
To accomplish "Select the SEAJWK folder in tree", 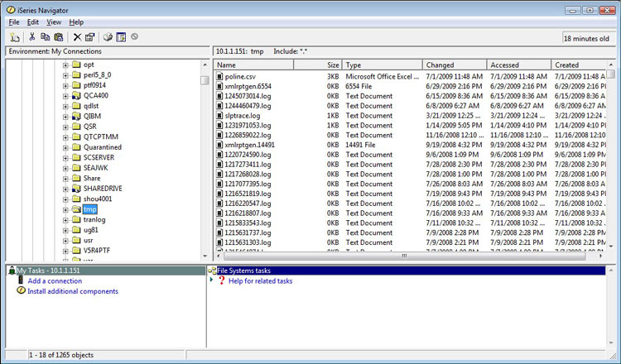I will tap(95, 168).
